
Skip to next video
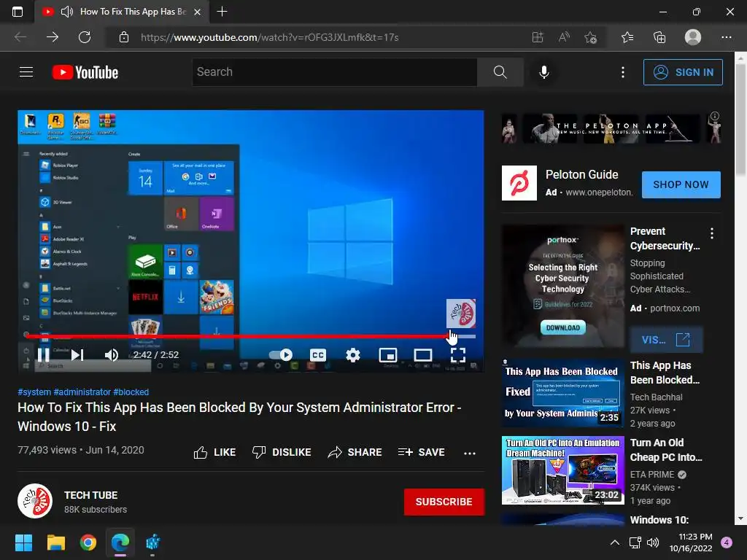[77, 355]
